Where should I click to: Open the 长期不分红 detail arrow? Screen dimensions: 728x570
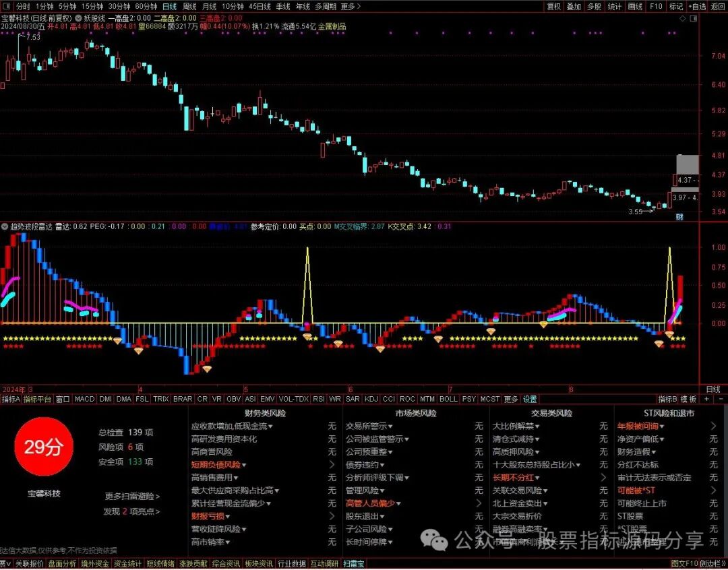pos(603,478)
